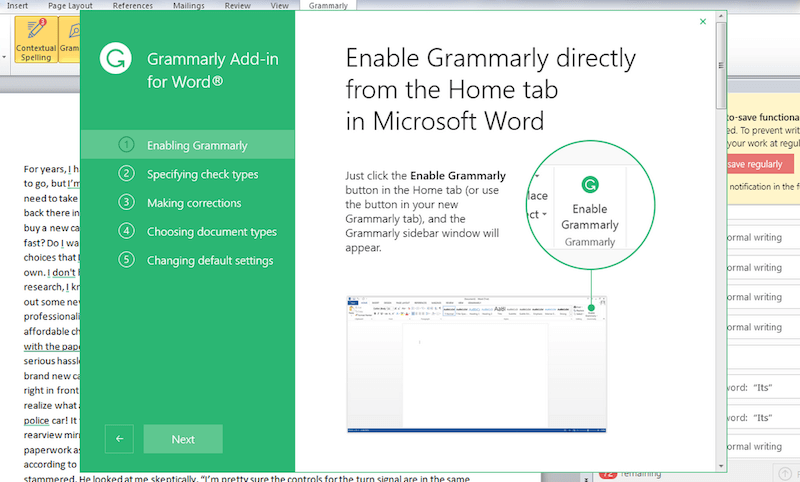Go to step 3 Making corrections
The height and width of the screenshot is (482, 800).
point(187,202)
